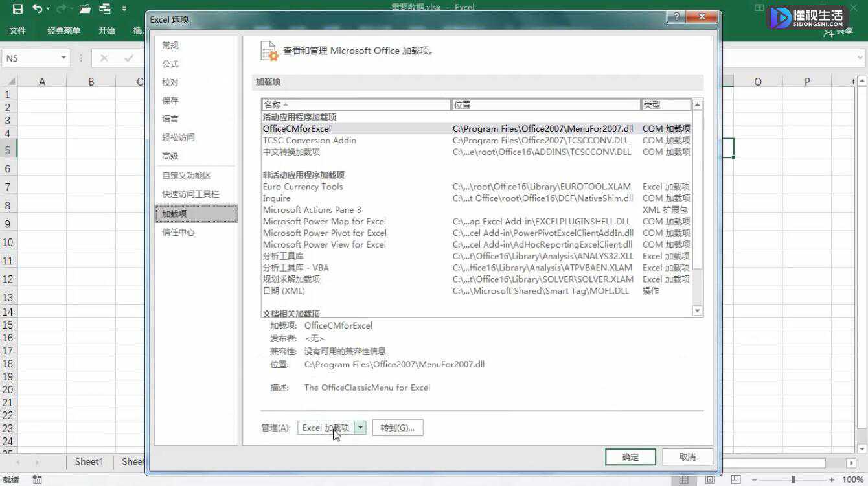This screenshot has height=486, width=868.
Task: Click the Undo arrow icon
Action: coord(38,9)
